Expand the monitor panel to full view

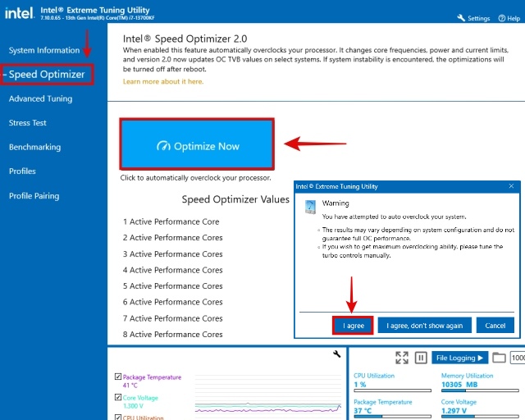(402, 358)
